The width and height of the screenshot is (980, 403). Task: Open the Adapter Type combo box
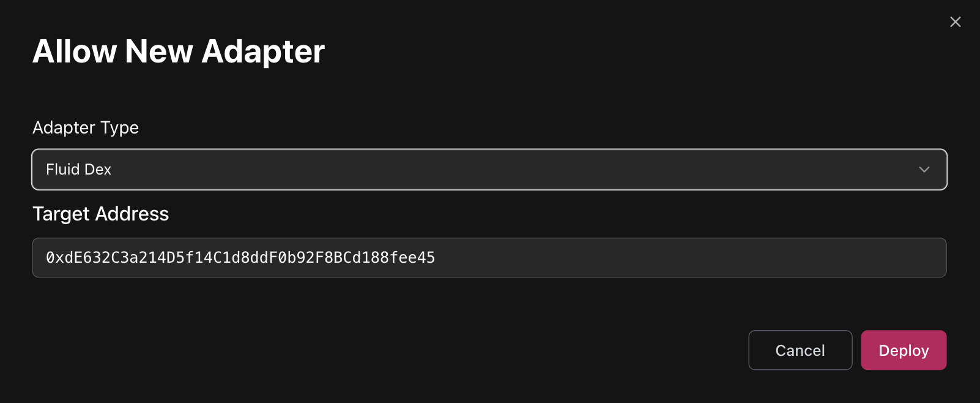click(489, 170)
